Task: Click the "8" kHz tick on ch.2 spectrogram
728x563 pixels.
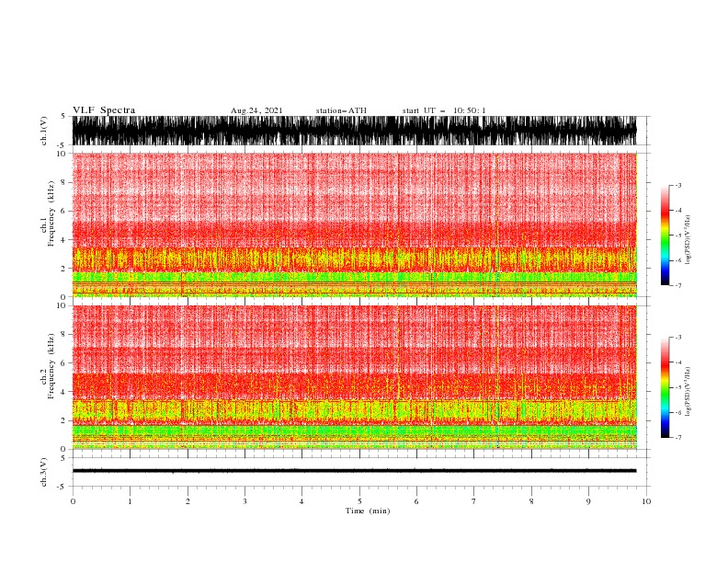Action: (64, 335)
